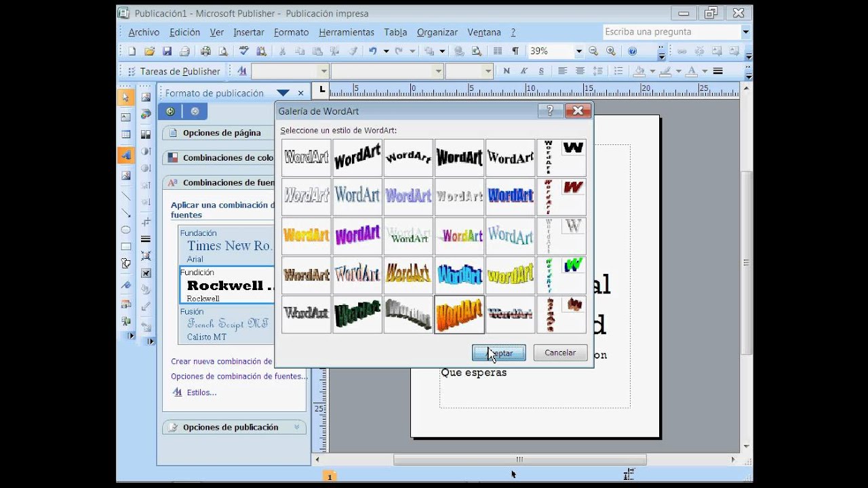Screen dimensions: 868x488
Task: Open the Formato de publicación pane menu triangle
Action: [x=283, y=93]
